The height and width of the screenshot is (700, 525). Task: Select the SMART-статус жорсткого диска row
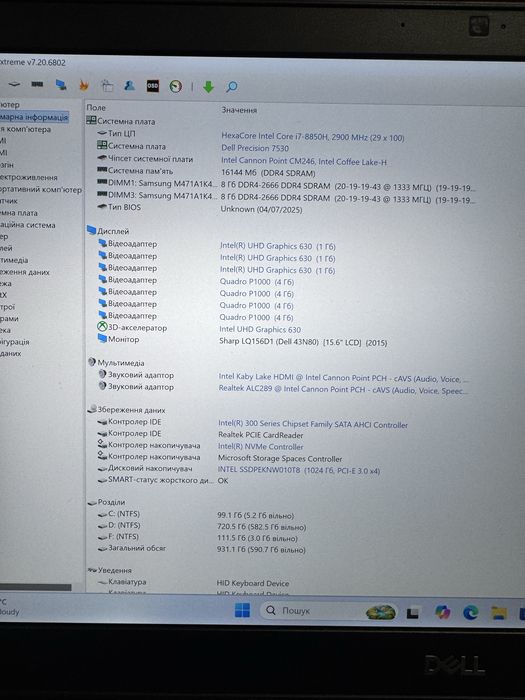pyautogui.click(x=163, y=480)
